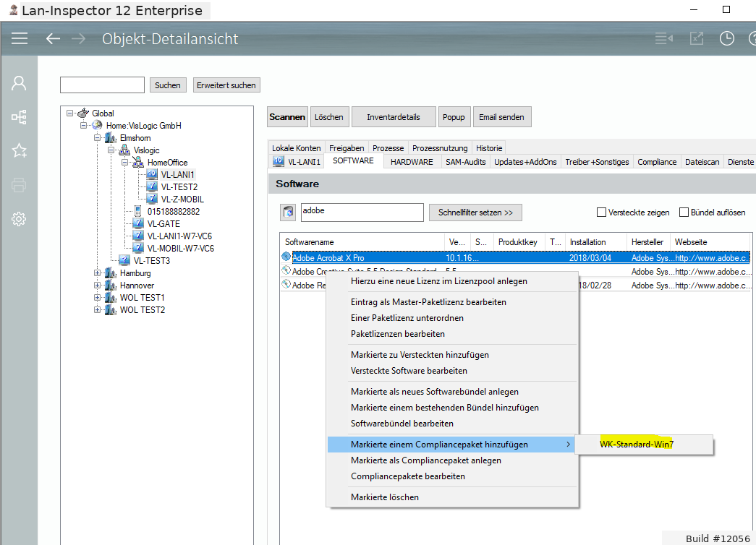Click the VL-TEST3 unknown device icon
The height and width of the screenshot is (545, 756).
pyautogui.click(x=125, y=260)
